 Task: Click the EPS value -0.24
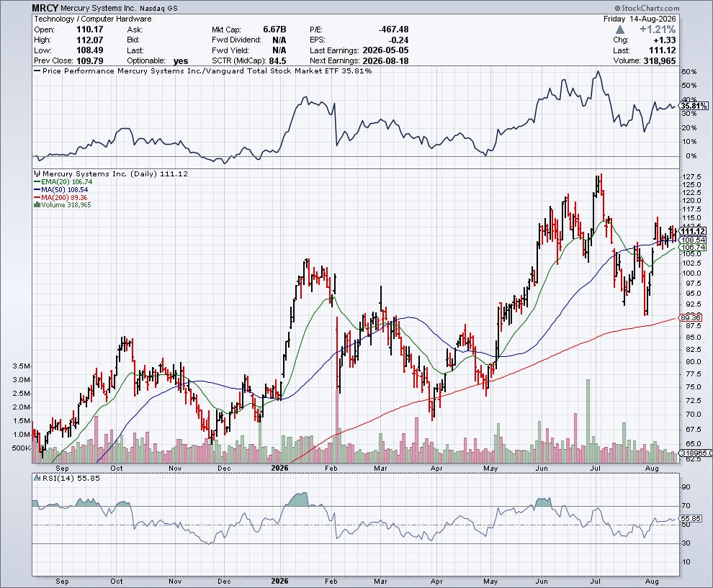(x=398, y=40)
